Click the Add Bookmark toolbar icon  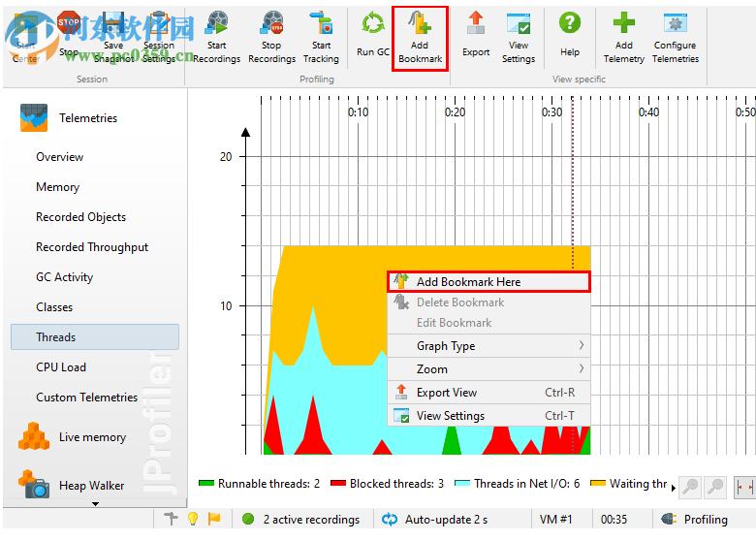click(420, 22)
